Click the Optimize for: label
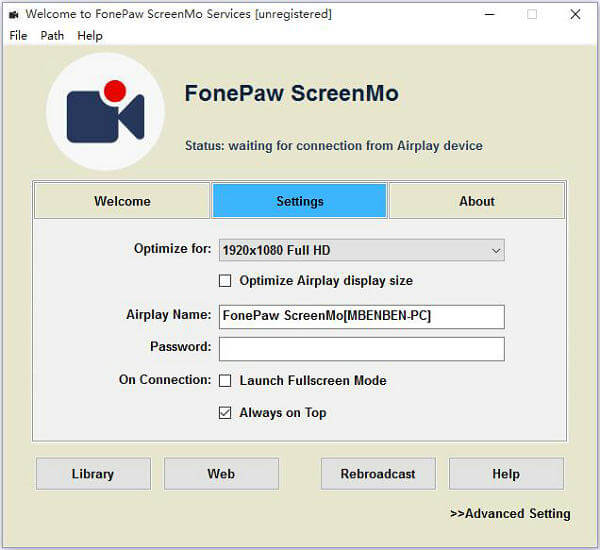 click(172, 249)
